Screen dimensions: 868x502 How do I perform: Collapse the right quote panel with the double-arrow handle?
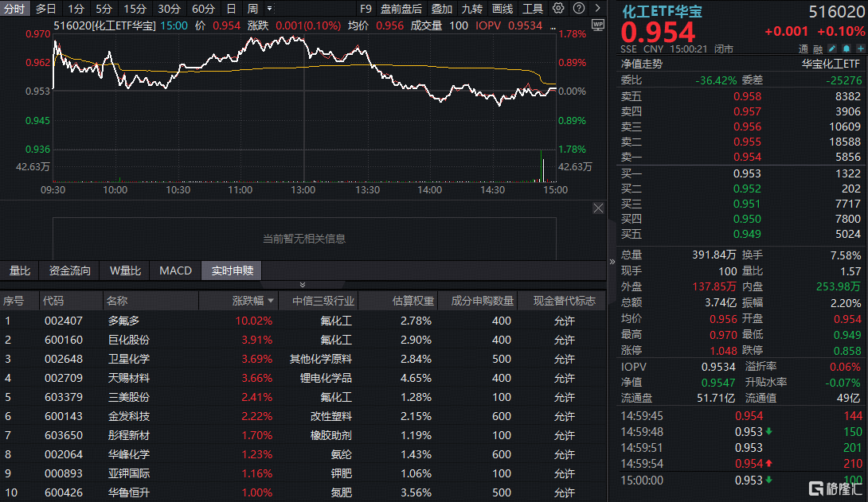point(612,262)
